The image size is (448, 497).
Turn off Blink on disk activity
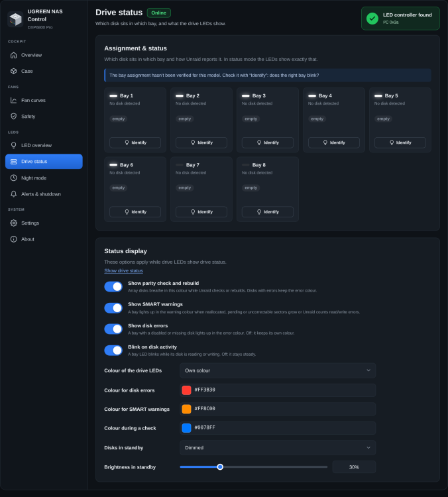113,351
